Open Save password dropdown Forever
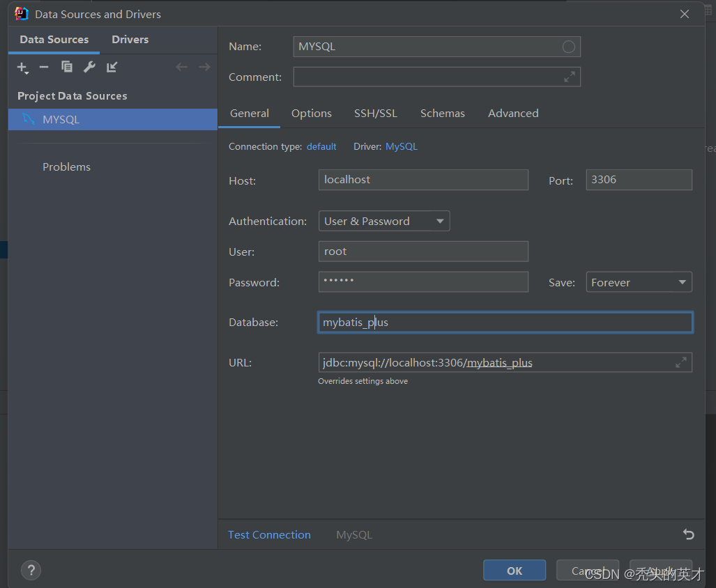This screenshot has height=588, width=716. (639, 282)
